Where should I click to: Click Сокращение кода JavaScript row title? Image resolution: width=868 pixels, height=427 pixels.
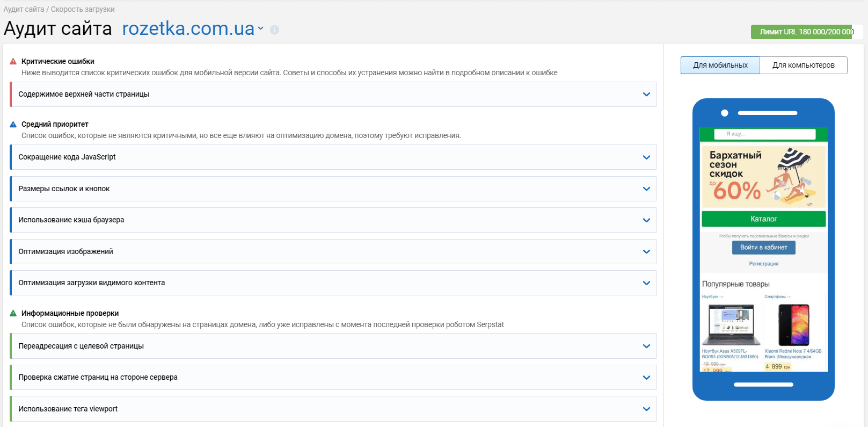67,157
